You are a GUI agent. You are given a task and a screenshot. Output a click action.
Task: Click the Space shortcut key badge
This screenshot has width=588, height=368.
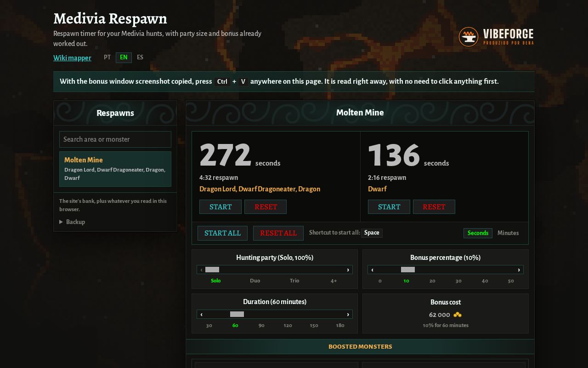tap(372, 233)
